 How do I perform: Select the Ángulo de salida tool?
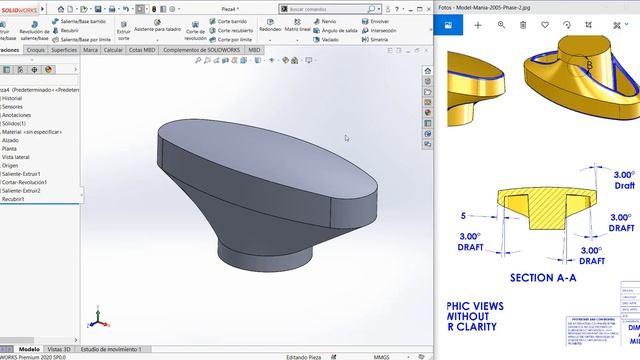point(336,31)
